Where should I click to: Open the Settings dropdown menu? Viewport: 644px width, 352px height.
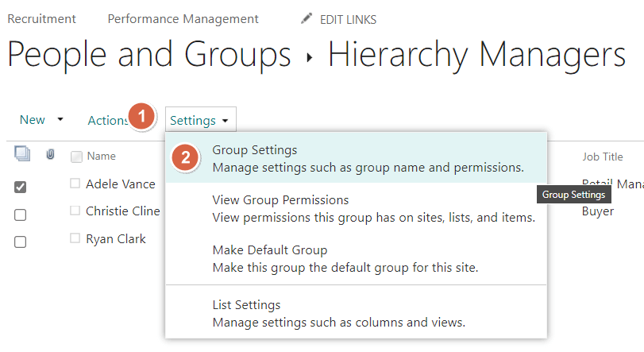200,119
